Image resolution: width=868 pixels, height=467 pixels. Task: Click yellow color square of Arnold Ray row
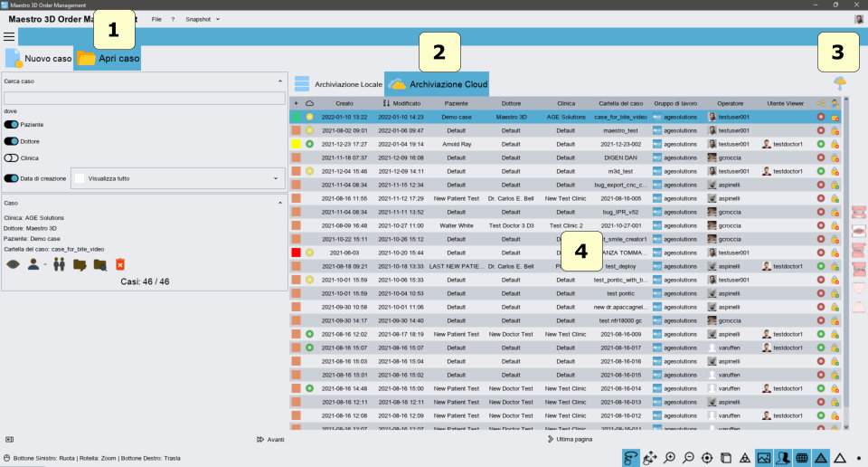tap(297, 144)
